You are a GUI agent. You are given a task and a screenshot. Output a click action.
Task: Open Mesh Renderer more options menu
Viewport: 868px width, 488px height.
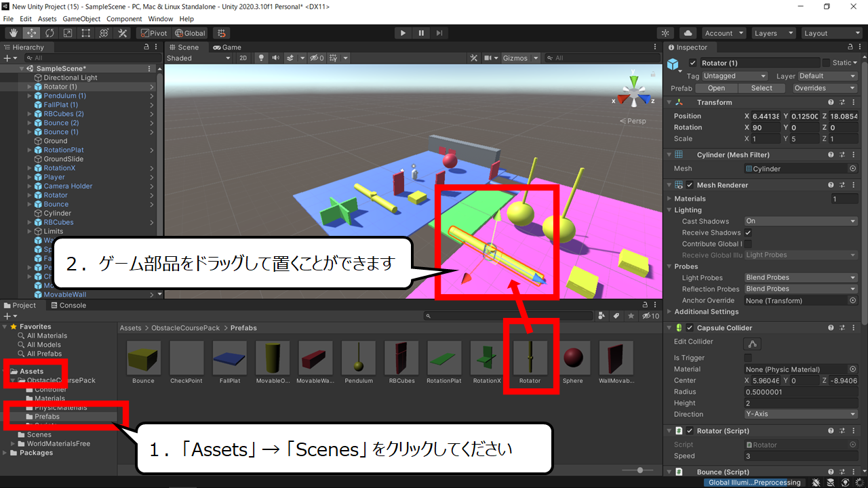click(853, 185)
